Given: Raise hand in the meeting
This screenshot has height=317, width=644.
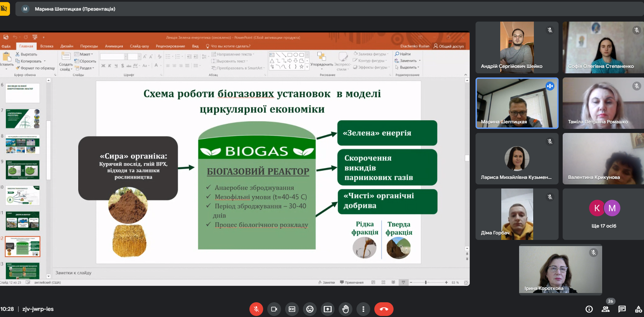Looking at the screenshot, I should point(346,309).
